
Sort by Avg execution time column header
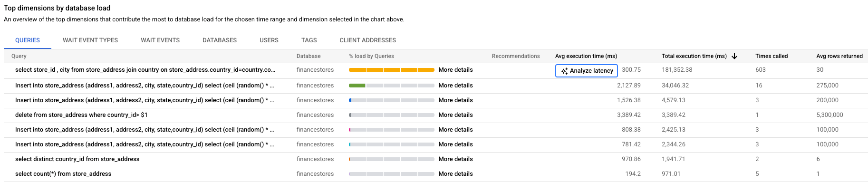pyautogui.click(x=586, y=56)
